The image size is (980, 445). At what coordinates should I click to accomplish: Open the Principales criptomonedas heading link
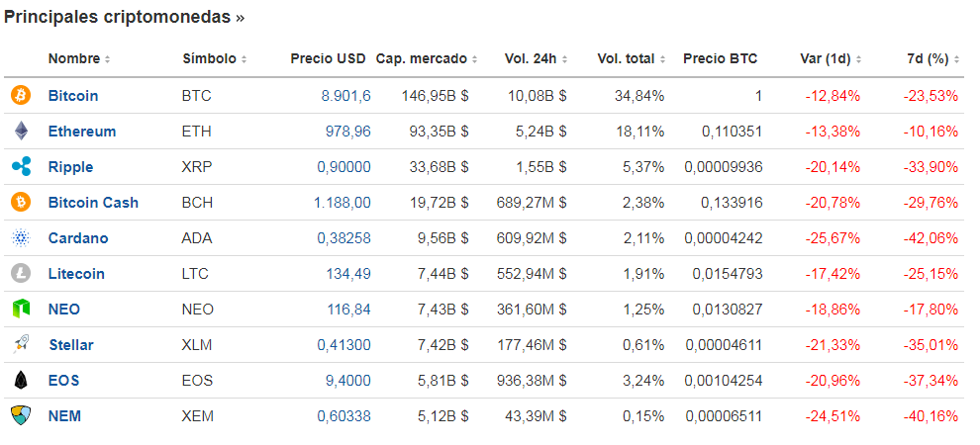coord(124,17)
